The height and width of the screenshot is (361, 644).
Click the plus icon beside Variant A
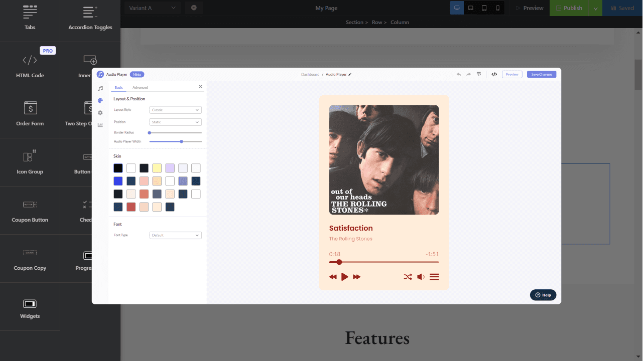tap(194, 8)
